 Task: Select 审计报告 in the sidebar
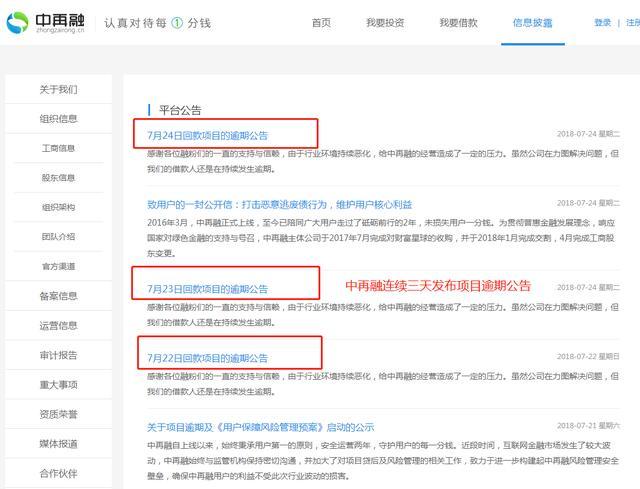point(58,355)
